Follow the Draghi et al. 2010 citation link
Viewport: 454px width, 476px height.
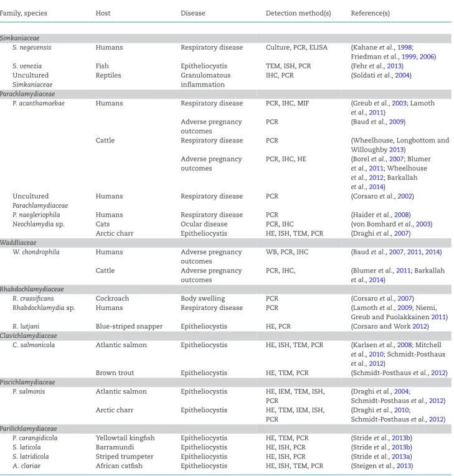tap(401, 410)
